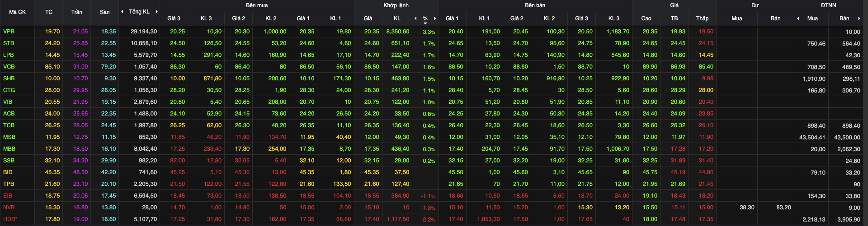The image size is (868, 226).
Task: Click the left arrow beside Tổng KL header
Action: tap(122, 12)
